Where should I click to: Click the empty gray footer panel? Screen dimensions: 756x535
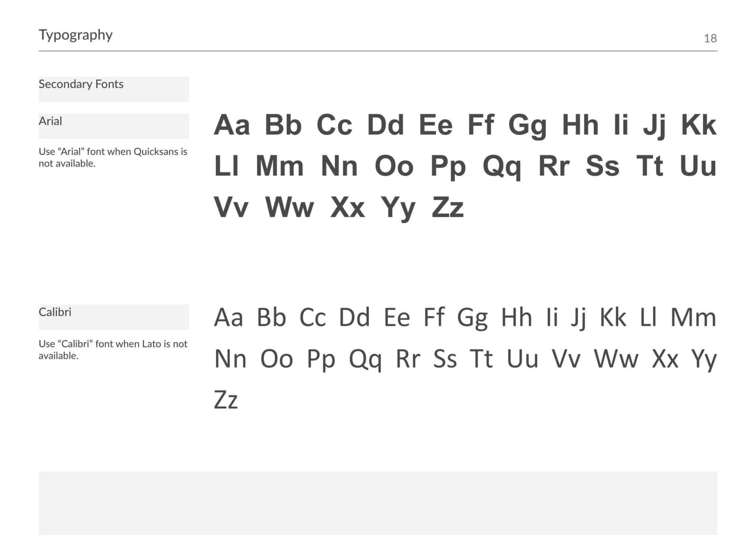click(378, 503)
